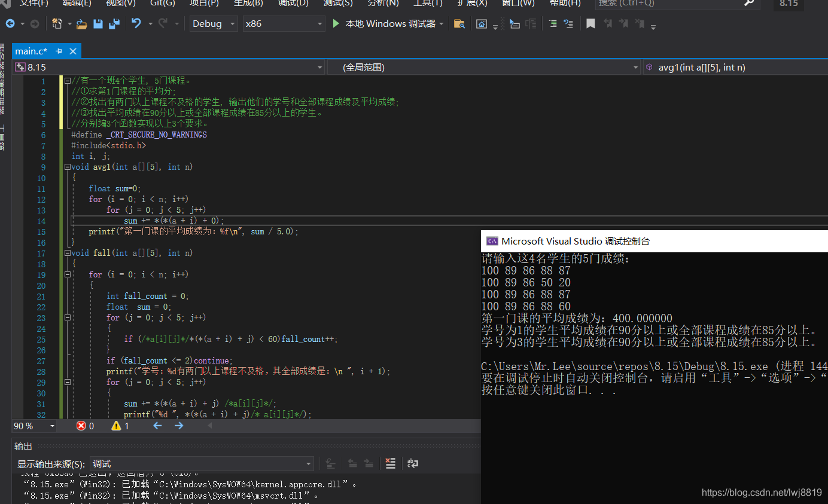The image size is (828, 504).
Task: Click the search magnifier icon in the title bar
Action: [x=749, y=3]
